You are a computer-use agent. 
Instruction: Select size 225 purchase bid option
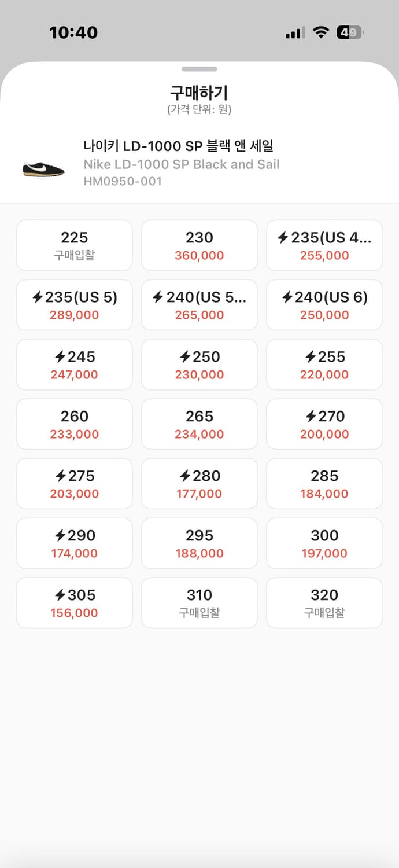(x=75, y=245)
